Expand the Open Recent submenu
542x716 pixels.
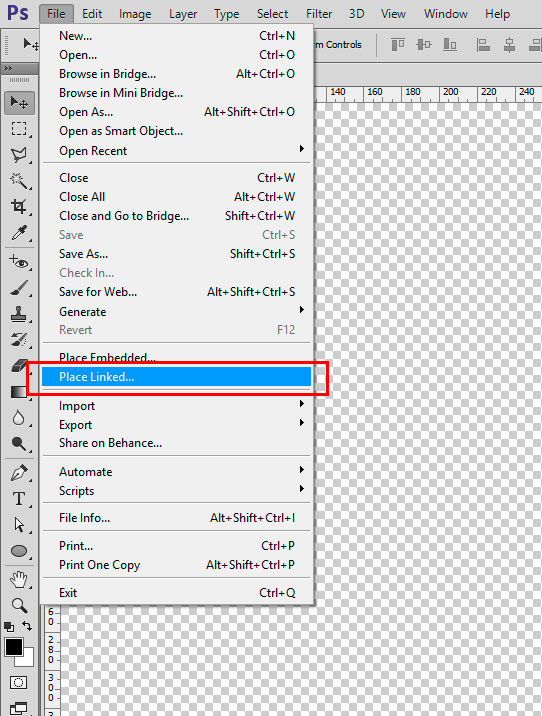click(x=176, y=151)
